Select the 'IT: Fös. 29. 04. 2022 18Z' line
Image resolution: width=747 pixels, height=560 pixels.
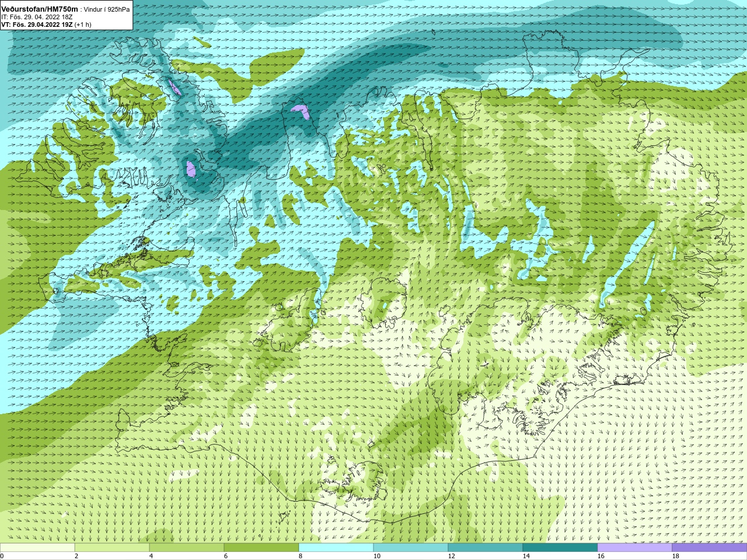(37, 17)
